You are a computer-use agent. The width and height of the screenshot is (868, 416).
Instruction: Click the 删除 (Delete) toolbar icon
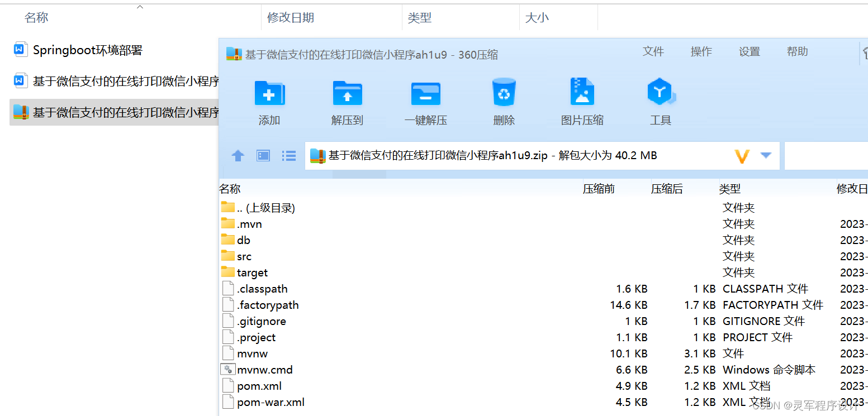click(504, 101)
